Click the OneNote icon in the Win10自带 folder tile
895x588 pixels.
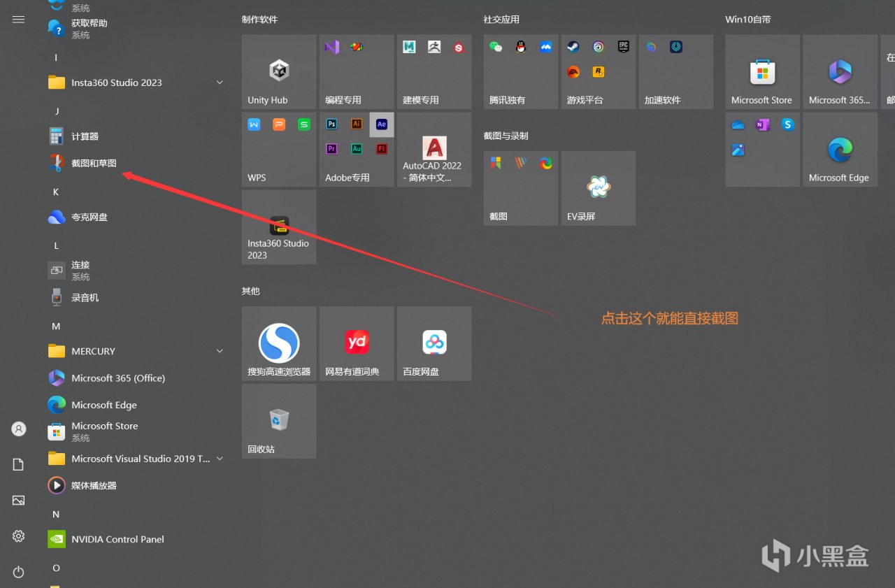click(x=763, y=125)
